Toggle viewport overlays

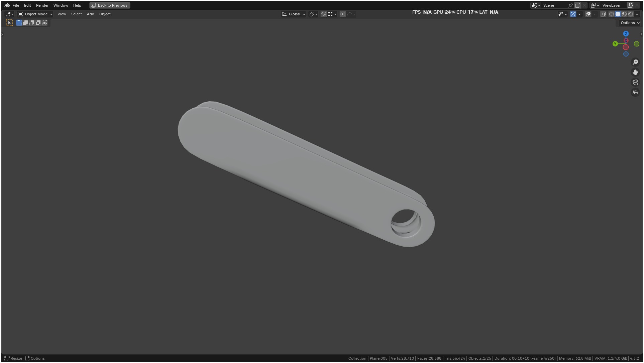pos(588,14)
